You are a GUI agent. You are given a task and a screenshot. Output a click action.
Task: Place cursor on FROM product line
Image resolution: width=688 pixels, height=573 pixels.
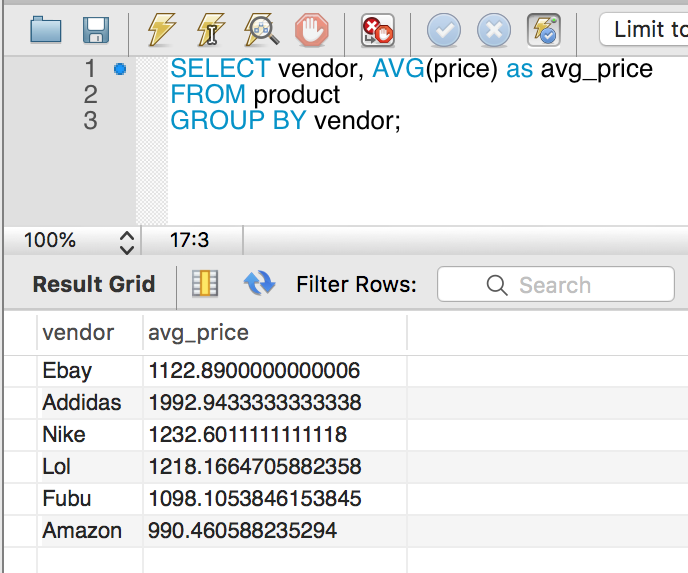tap(255, 95)
